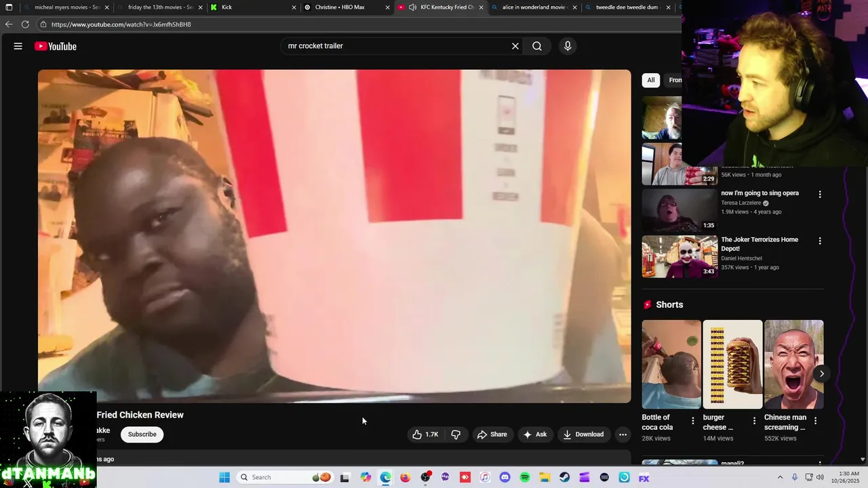Screen dimensions: 868x488
Task: Clear the search box text
Action: pyautogui.click(x=515, y=46)
